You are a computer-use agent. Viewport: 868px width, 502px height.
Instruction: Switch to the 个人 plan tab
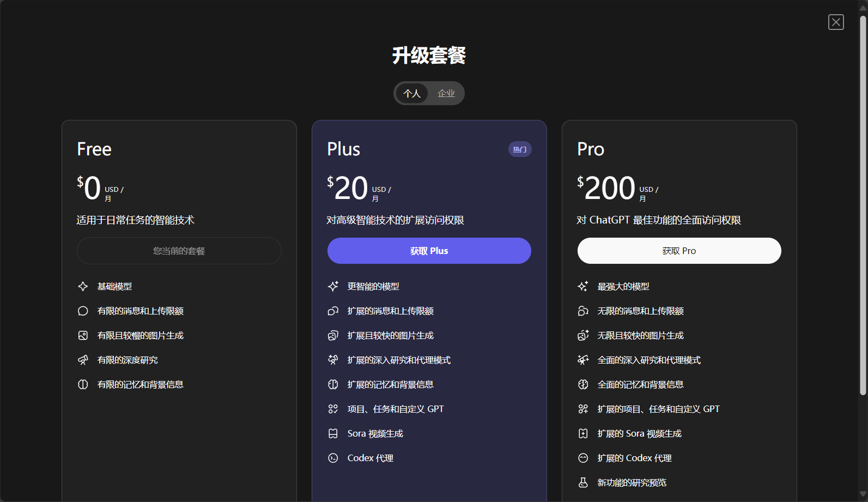(412, 93)
